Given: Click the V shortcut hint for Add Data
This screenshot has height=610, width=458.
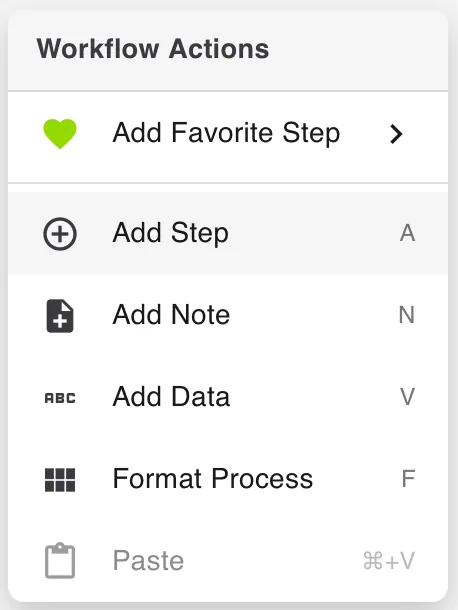Looking at the screenshot, I should coord(407,397).
